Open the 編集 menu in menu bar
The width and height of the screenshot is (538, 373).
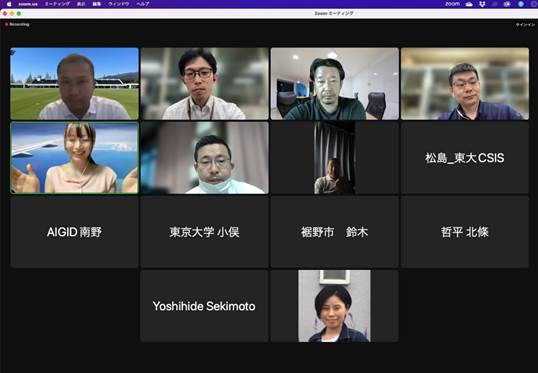pyautogui.click(x=96, y=4)
